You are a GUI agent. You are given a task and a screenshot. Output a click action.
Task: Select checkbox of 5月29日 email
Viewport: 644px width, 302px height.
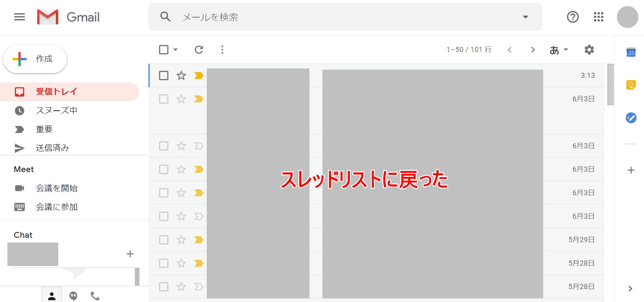pos(164,240)
